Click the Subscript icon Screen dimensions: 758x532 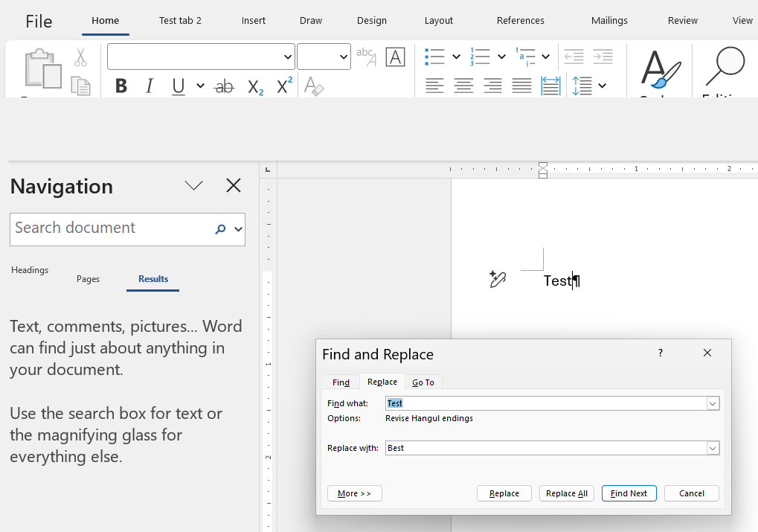click(256, 86)
